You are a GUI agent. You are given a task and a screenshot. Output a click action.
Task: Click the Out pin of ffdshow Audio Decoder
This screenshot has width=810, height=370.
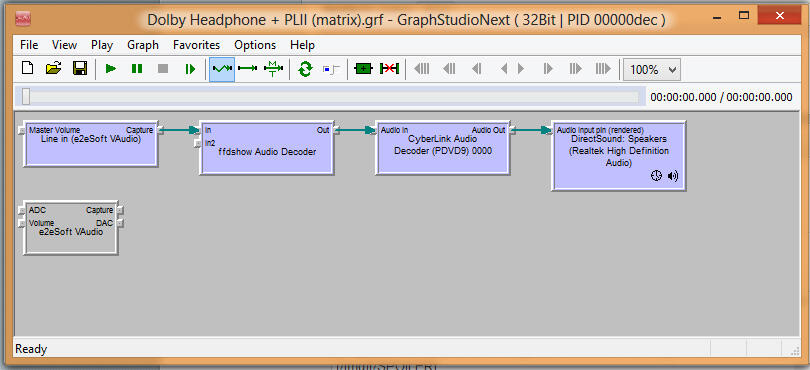336,130
